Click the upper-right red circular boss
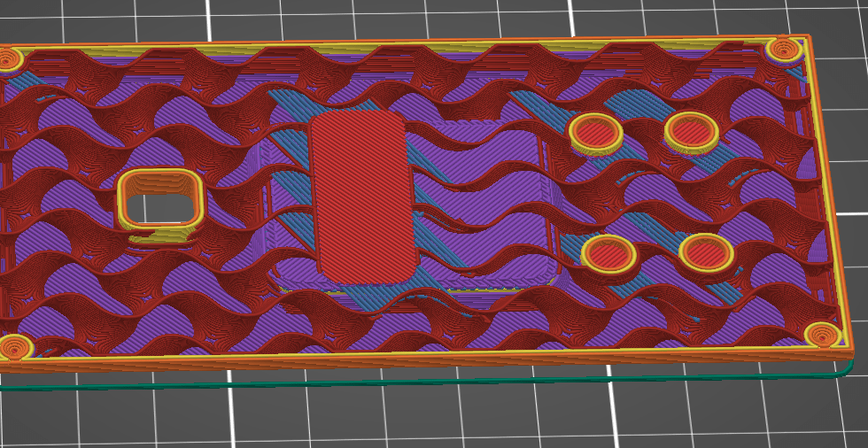 691,132
